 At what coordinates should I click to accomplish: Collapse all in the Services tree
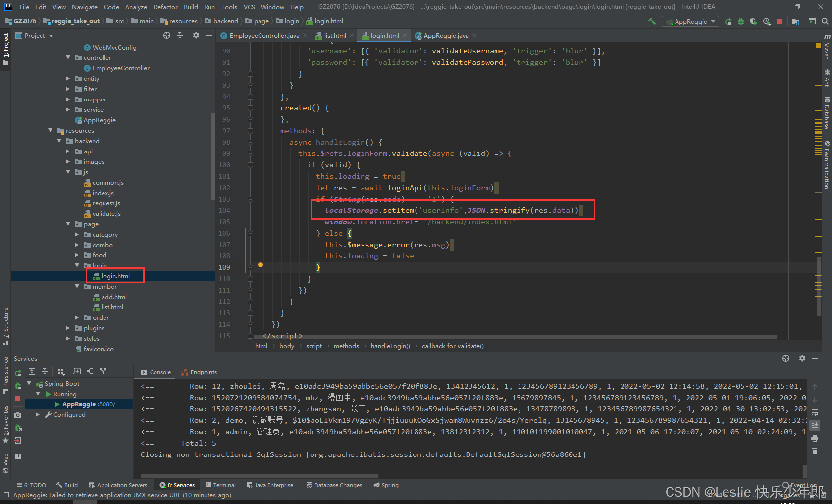[x=45, y=371]
